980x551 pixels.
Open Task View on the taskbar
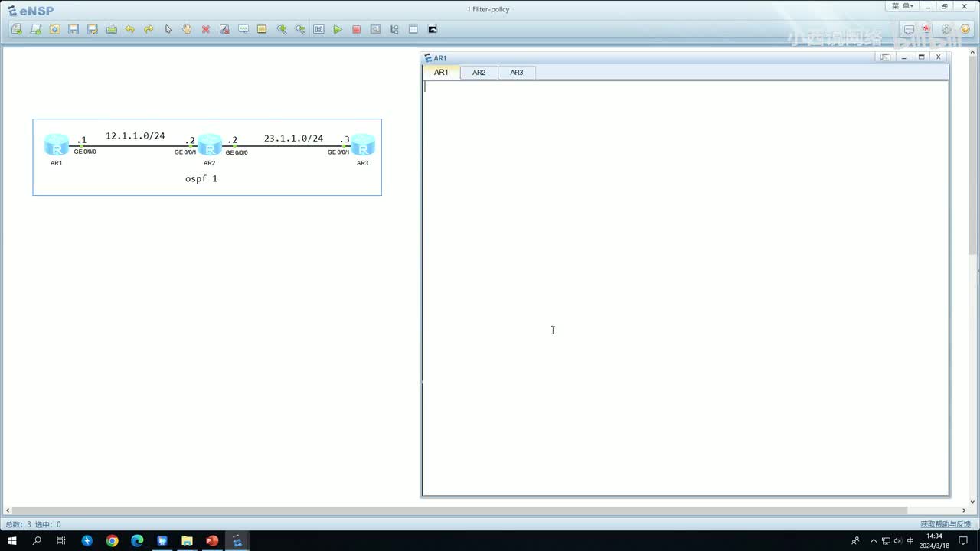[x=61, y=541]
